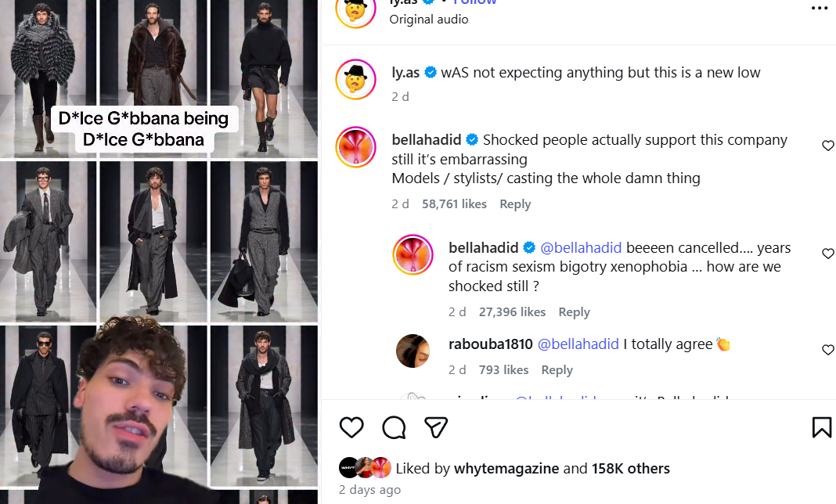Like bellahadid's 'beeeen cancelled' reply
The width and height of the screenshot is (836, 504).
[827, 254]
